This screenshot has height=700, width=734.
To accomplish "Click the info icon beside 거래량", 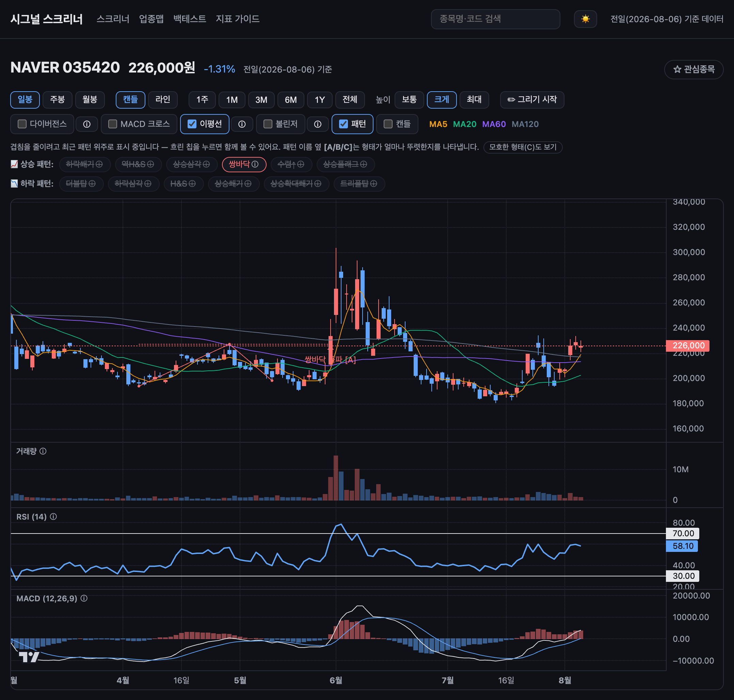I will tap(43, 451).
